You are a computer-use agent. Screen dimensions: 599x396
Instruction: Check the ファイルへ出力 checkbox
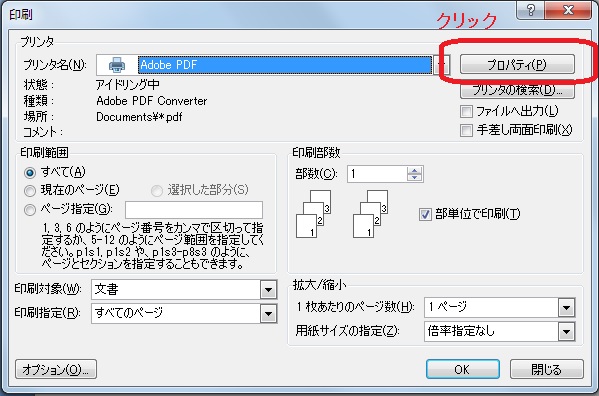[466, 112]
